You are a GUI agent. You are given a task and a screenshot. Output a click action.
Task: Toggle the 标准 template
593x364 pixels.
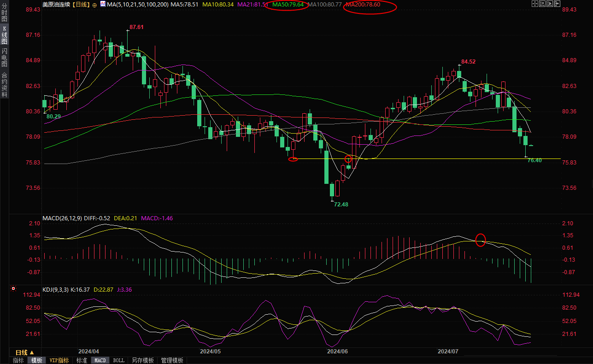(x=82, y=360)
